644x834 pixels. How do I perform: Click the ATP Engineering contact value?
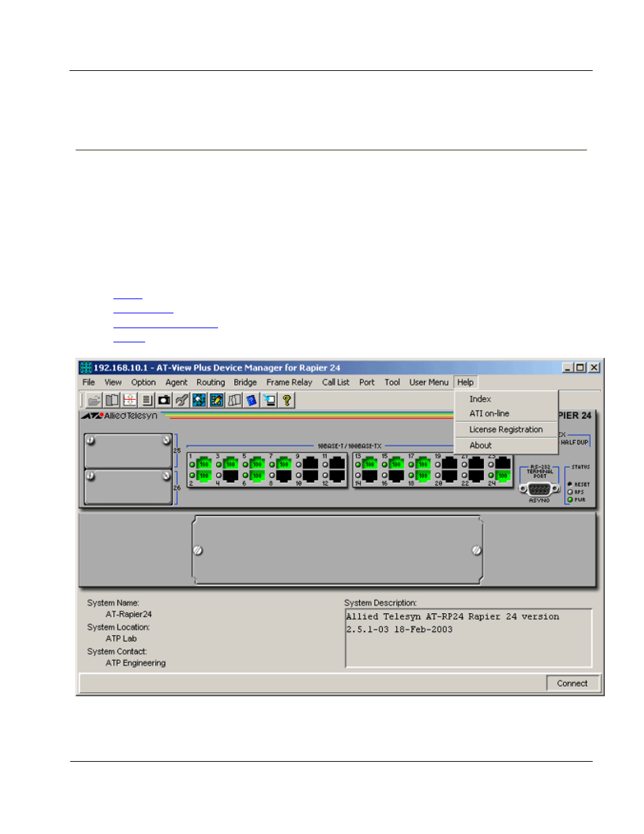point(136,663)
